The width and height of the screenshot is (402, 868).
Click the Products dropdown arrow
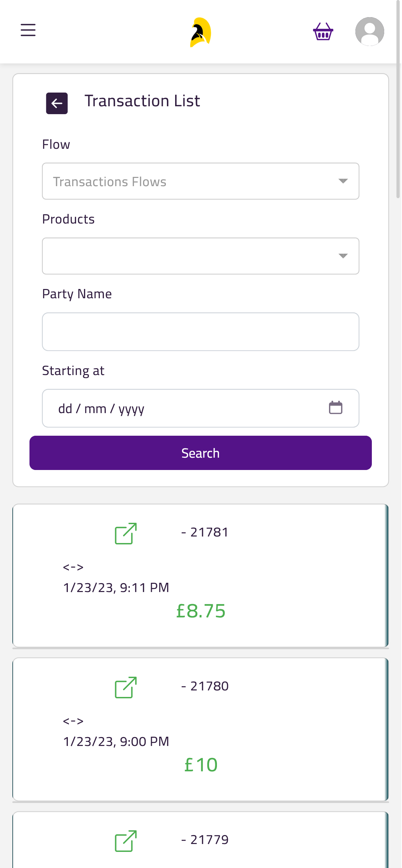tap(343, 256)
